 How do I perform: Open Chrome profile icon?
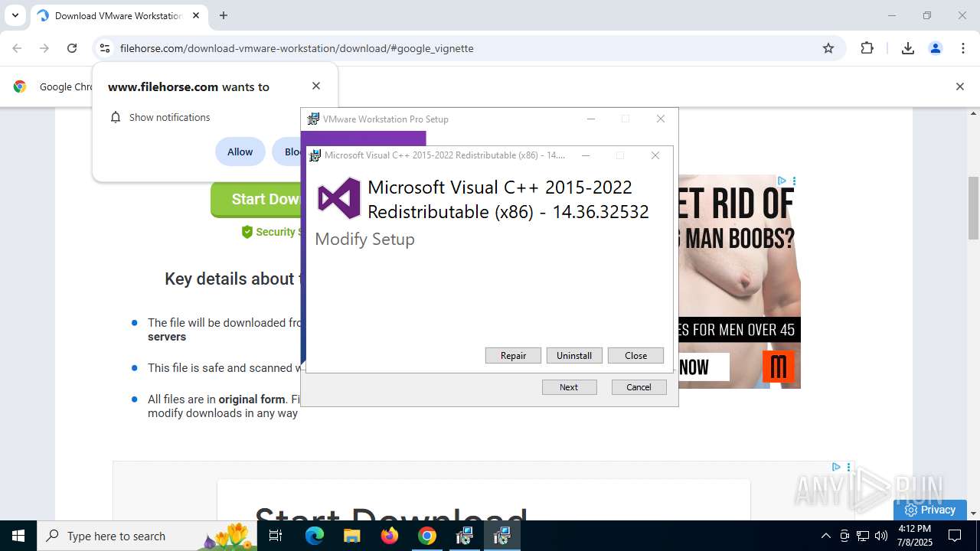coord(935,48)
